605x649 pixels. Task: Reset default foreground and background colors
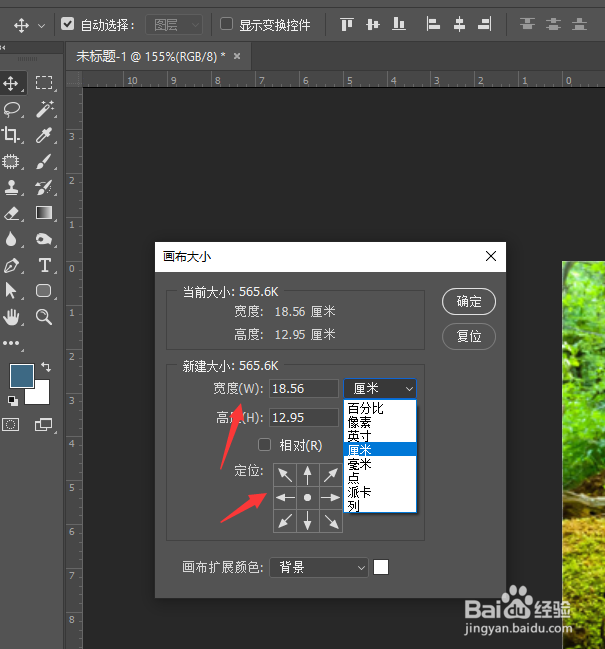[x=13, y=400]
